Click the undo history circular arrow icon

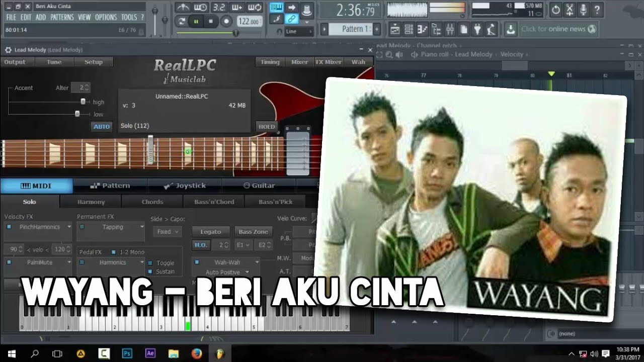point(555,9)
